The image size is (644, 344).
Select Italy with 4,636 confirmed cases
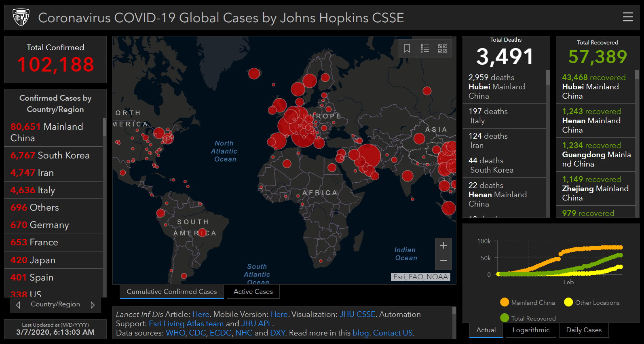click(x=53, y=190)
